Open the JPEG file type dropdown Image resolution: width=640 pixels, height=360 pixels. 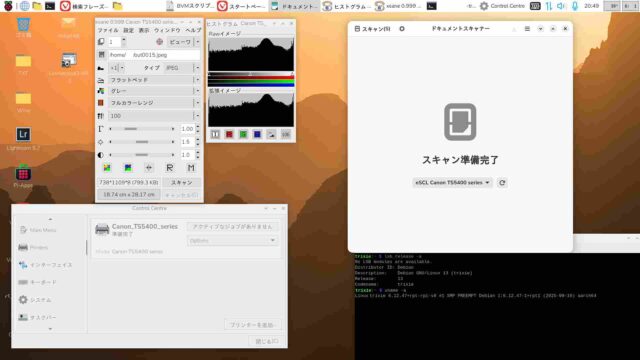pos(182,68)
